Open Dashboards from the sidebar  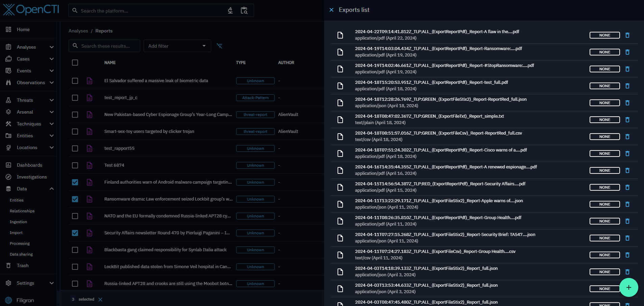[29, 165]
